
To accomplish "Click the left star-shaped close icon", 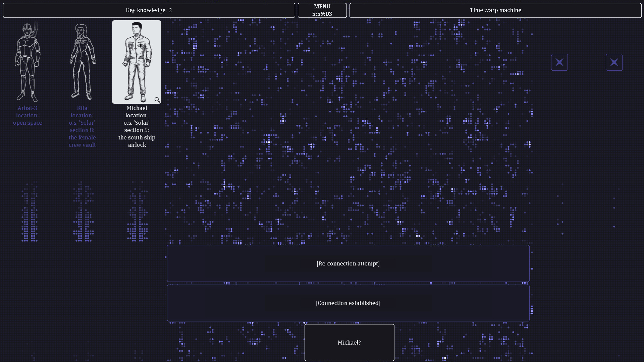I will [559, 62].
